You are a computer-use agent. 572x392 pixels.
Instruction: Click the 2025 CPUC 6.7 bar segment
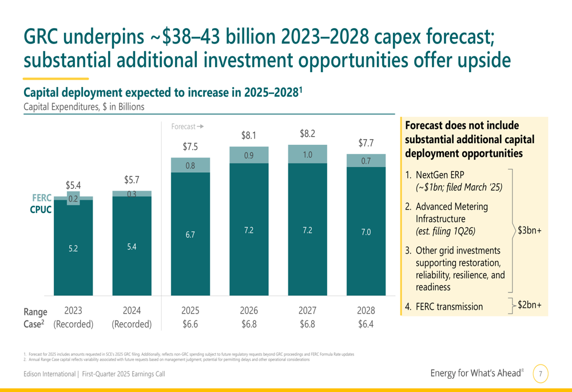coord(190,234)
